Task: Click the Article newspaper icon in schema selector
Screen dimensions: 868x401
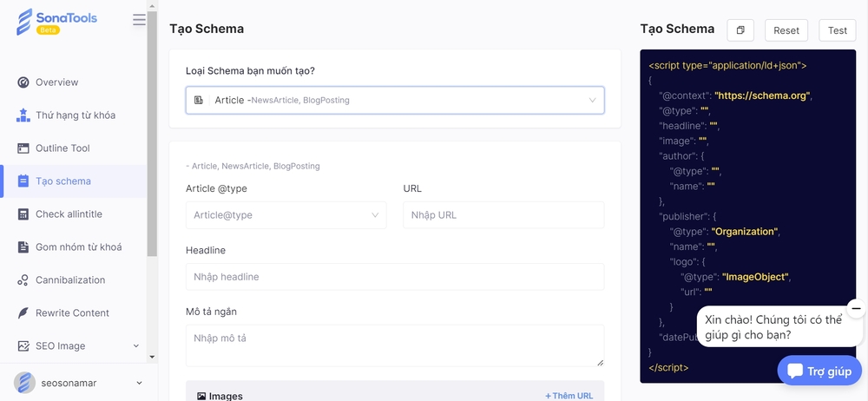Action: click(198, 101)
